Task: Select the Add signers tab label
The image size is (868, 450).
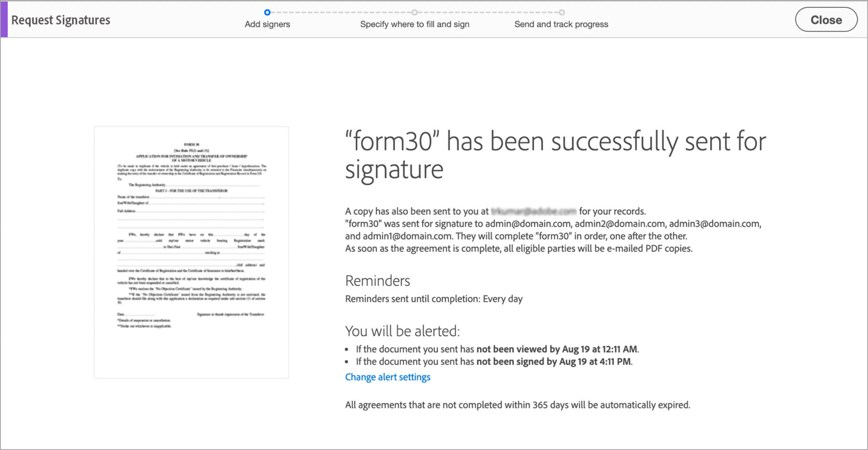Action: click(x=267, y=24)
